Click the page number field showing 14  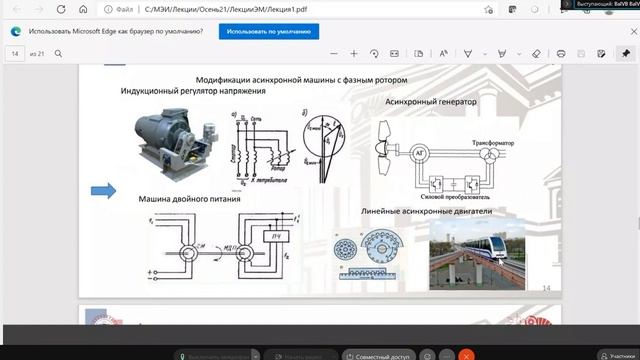(x=15, y=53)
